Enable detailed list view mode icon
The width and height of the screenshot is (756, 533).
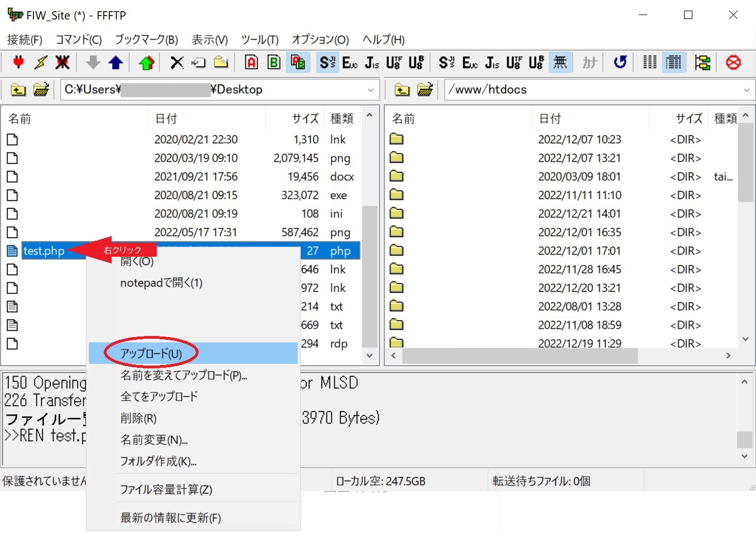tap(673, 62)
